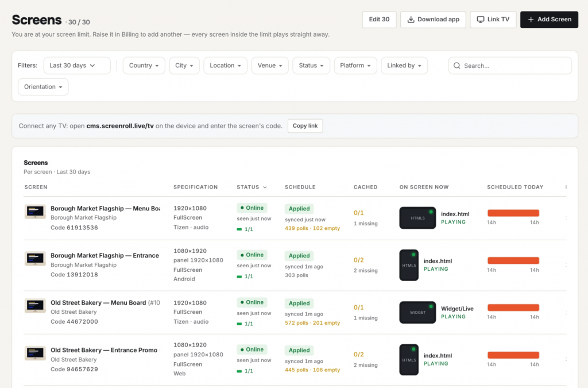This screenshot has height=388, width=588.
Task: Click the Schedule column header
Action: [300, 187]
